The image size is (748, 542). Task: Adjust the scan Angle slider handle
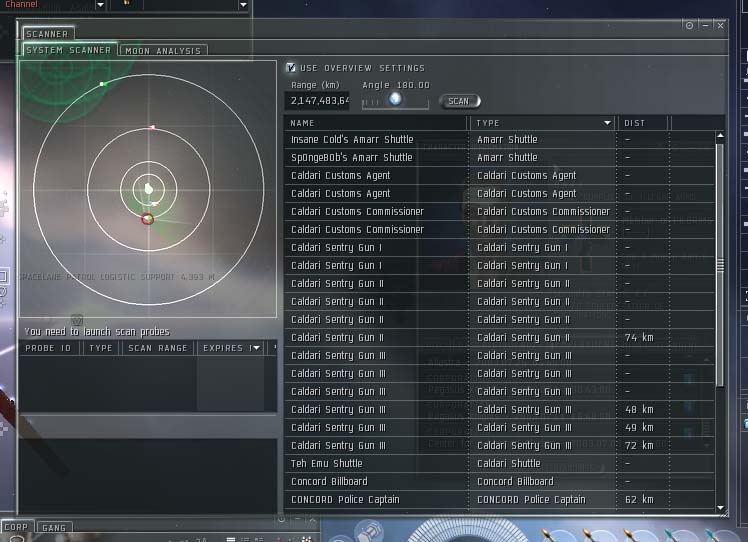click(x=395, y=100)
